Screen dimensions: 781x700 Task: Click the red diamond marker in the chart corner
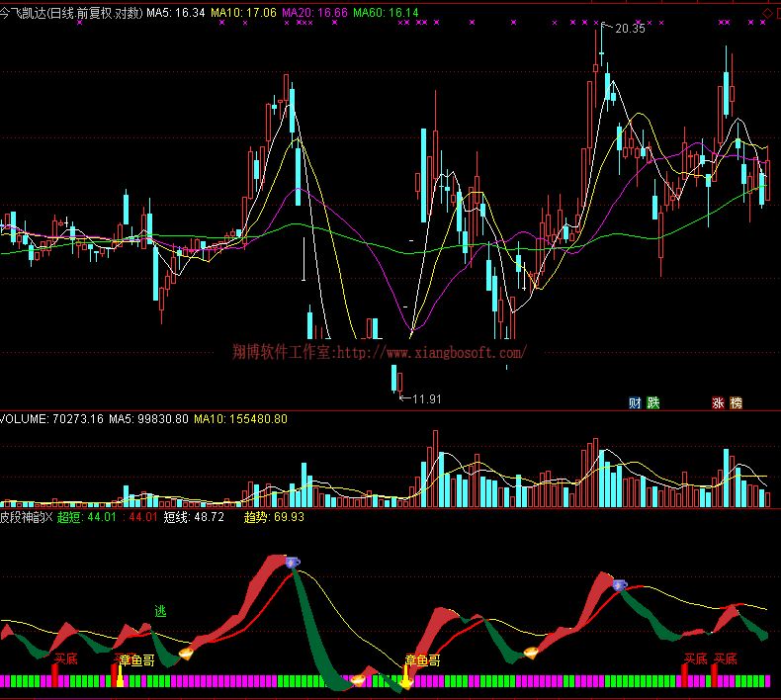pyautogui.click(x=767, y=14)
